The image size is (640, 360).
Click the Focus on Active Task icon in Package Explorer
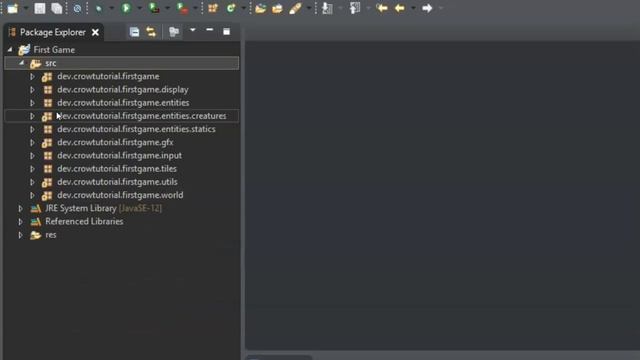(x=174, y=32)
